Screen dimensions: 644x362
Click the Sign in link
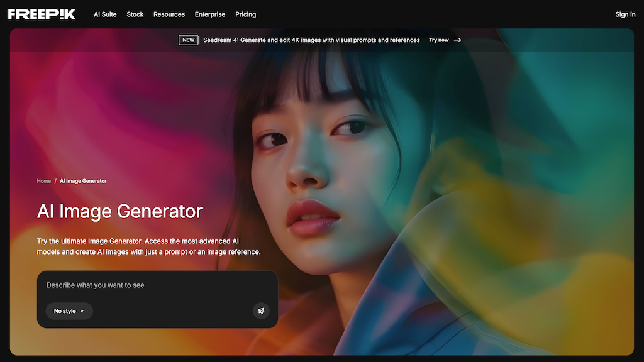[625, 14]
